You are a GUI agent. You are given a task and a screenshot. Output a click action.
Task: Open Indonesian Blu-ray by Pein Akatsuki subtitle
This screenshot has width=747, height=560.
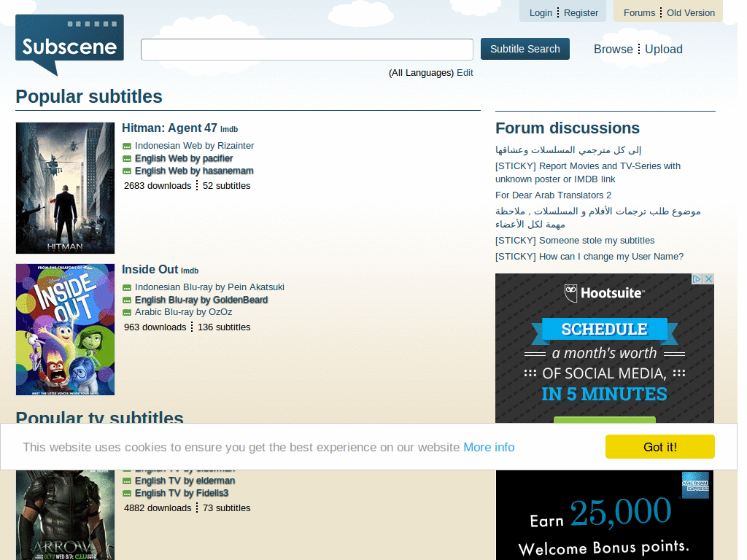click(x=209, y=287)
